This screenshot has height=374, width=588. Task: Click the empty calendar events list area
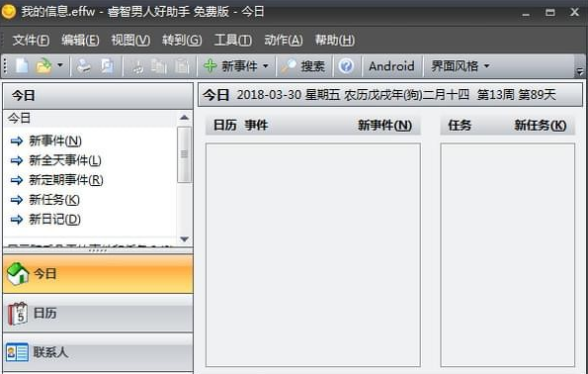pyautogui.click(x=313, y=255)
